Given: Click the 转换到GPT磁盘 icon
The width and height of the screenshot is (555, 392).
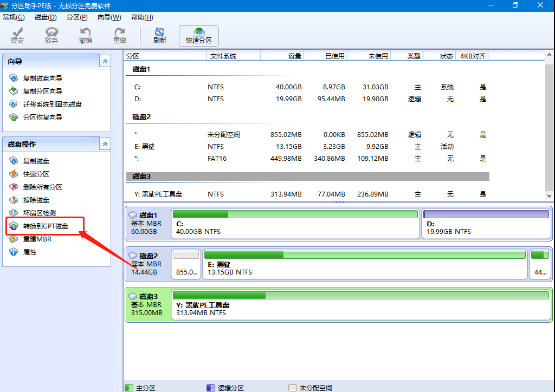Looking at the screenshot, I should (x=14, y=226).
